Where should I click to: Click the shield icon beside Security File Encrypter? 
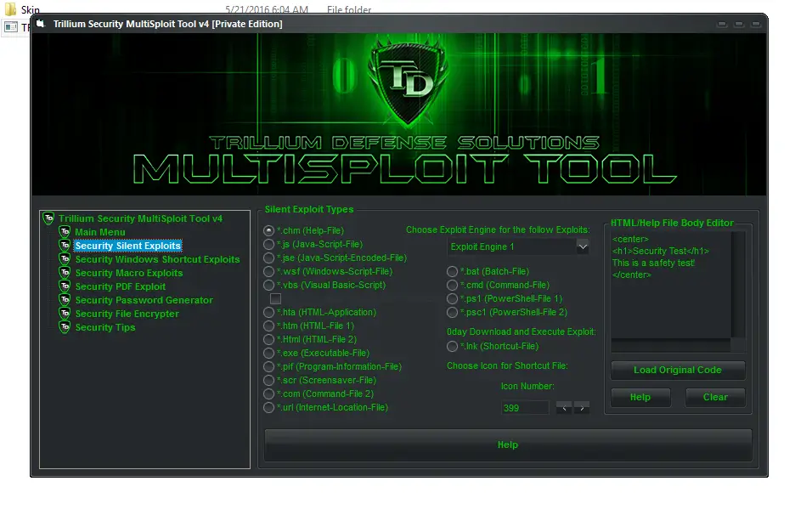click(x=65, y=314)
